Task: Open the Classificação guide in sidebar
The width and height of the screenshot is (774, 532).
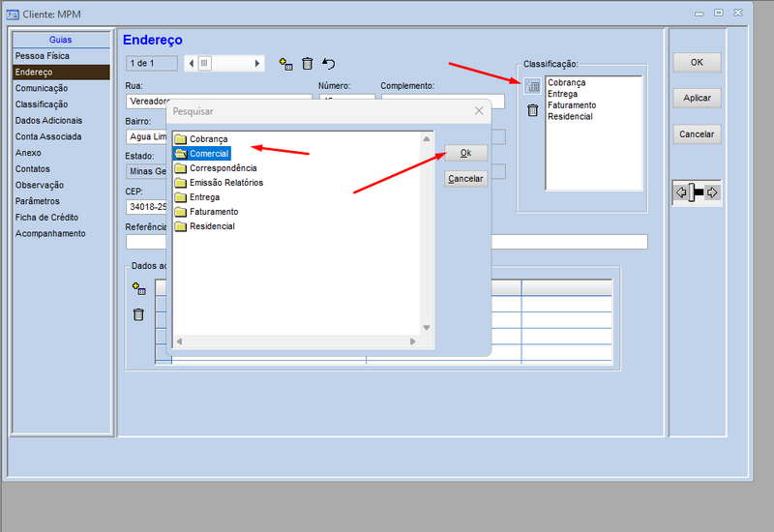Action: pos(61,104)
